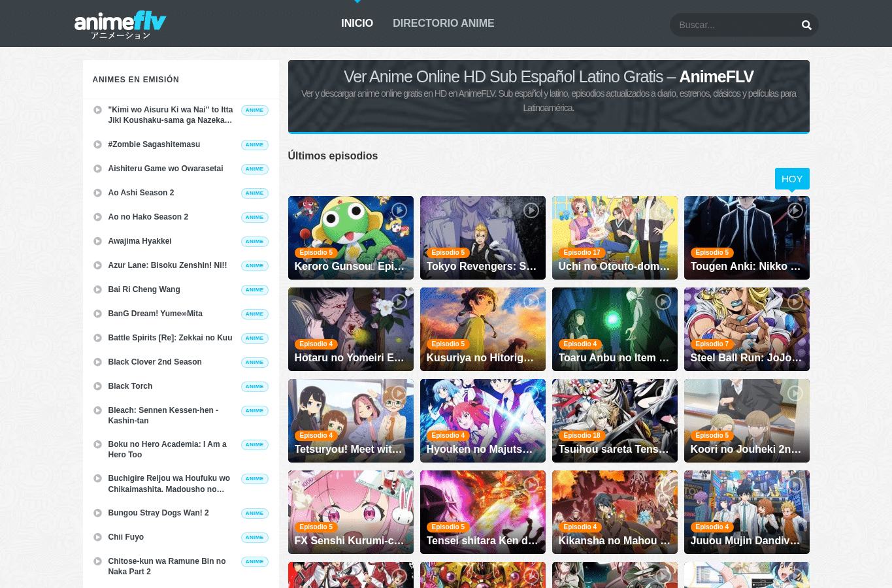
Task: Open the AnimeFLV logo homepage
Action: [x=120, y=25]
